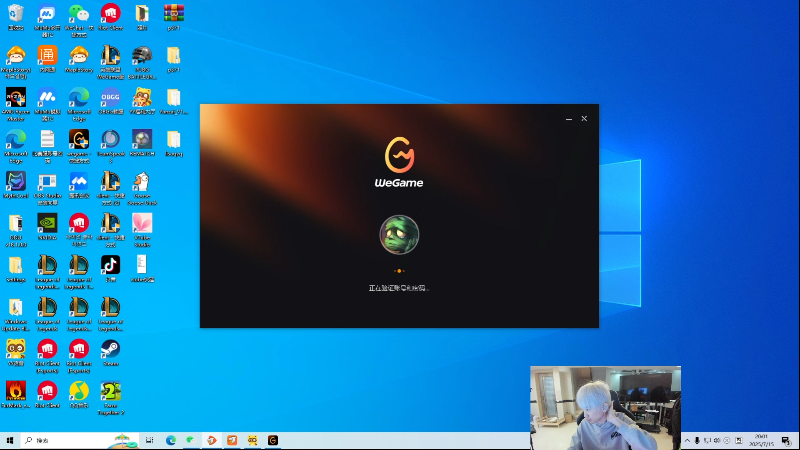Launch the NVIDIA desktop shortcut
Viewport: 800px width, 450px height.
[x=47, y=223]
